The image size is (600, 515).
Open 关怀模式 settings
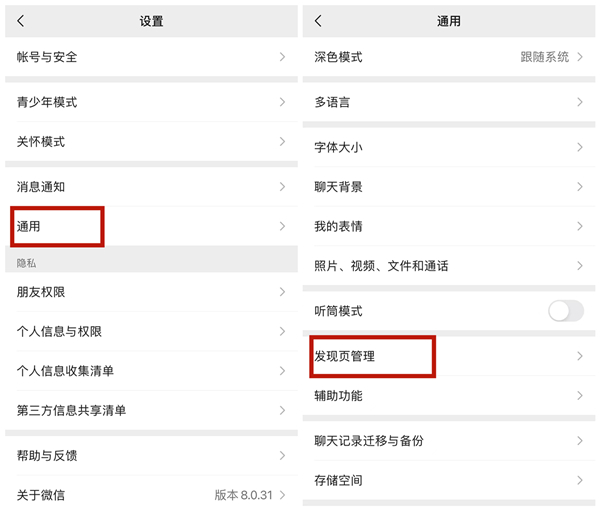pyautogui.click(x=151, y=142)
